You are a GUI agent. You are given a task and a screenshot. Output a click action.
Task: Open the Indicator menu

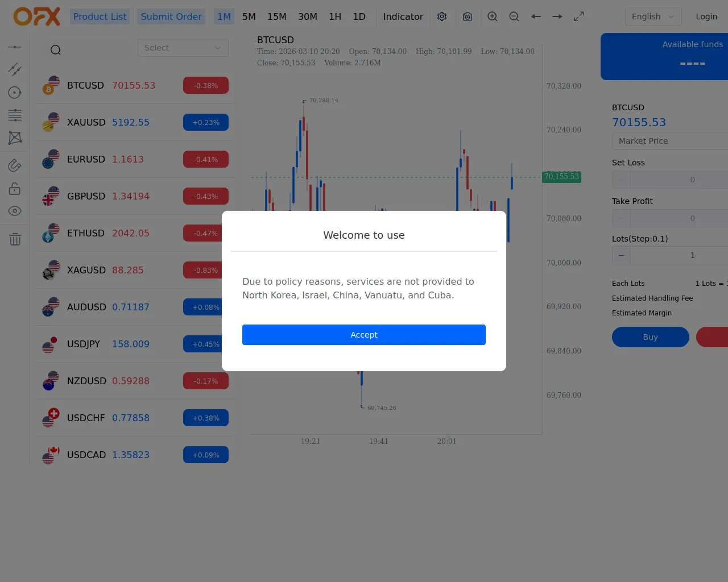coord(403,16)
